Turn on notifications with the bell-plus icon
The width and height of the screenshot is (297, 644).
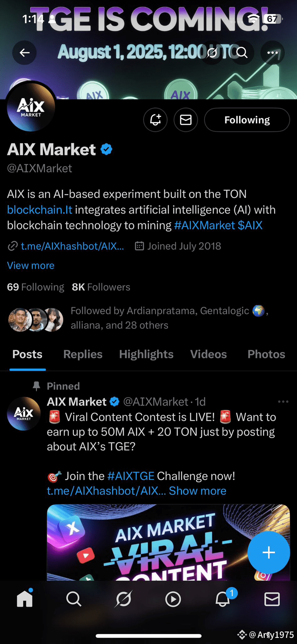(155, 120)
